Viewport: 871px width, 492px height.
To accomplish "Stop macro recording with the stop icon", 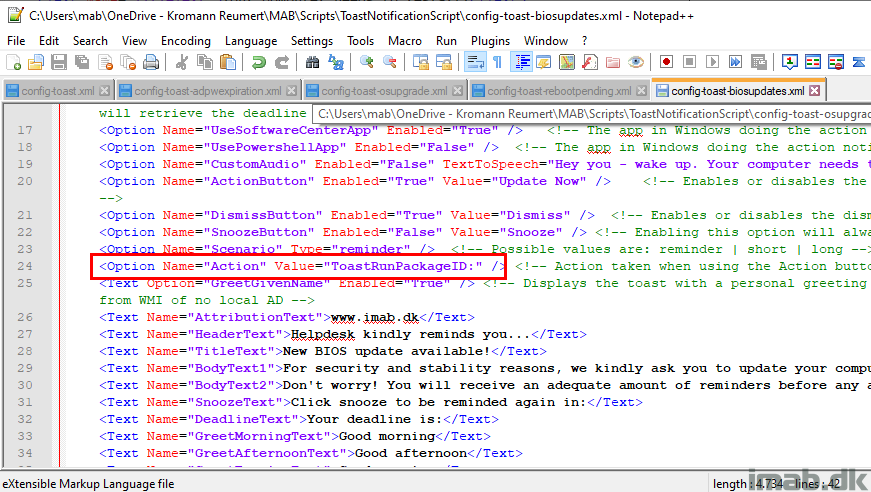I will [689, 62].
